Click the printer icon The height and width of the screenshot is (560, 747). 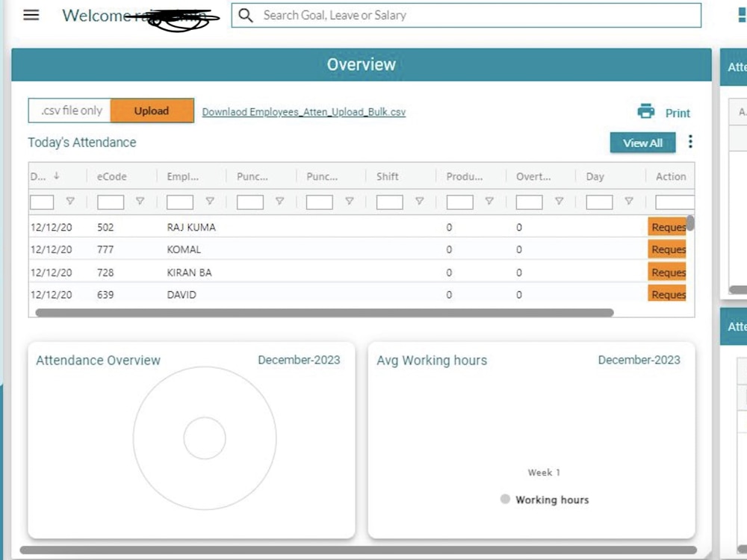[646, 111]
